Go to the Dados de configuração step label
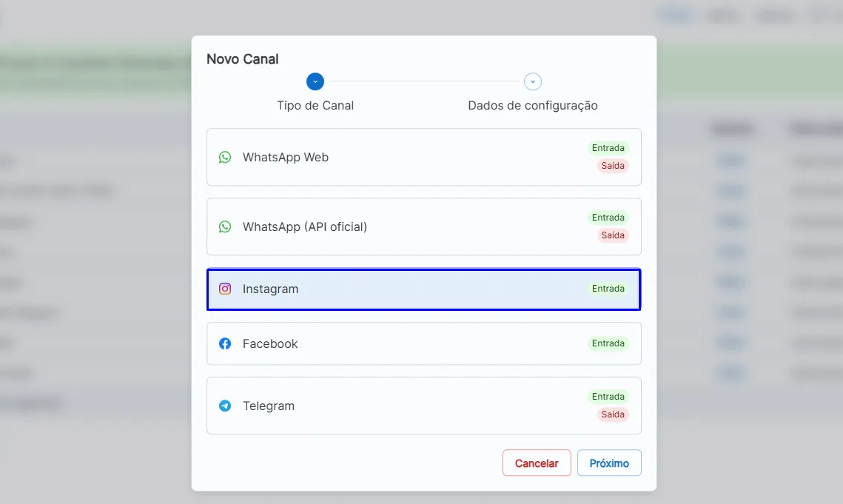Screen dimensions: 843x504 click(x=533, y=105)
